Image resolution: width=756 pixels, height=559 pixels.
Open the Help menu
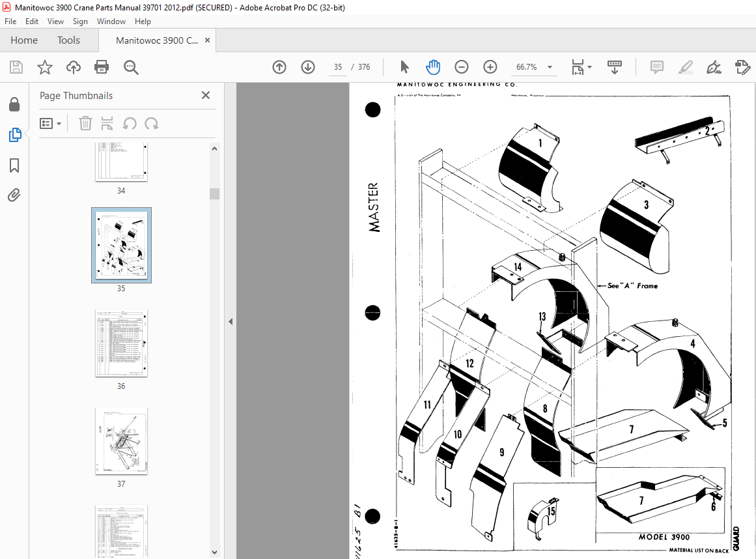[143, 21]
